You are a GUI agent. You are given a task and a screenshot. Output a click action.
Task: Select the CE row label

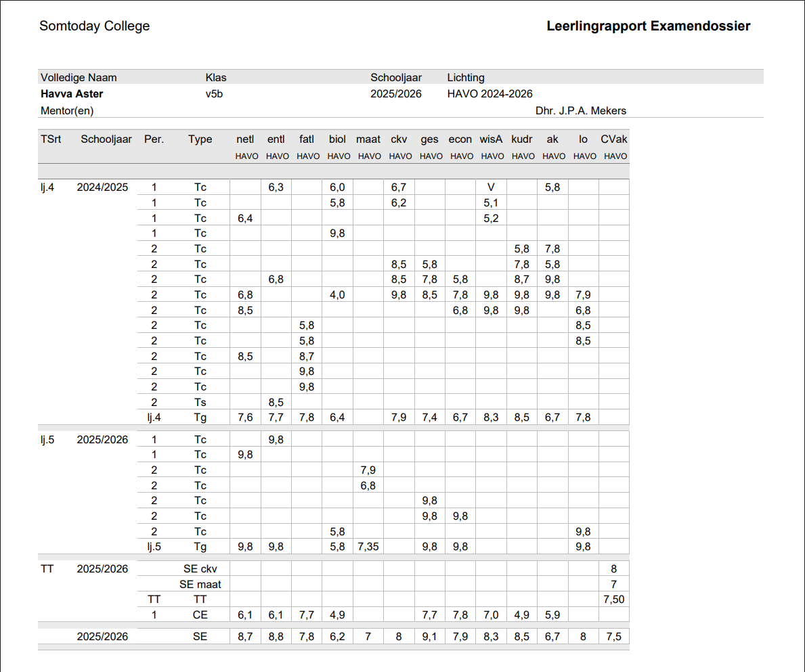tap(200, 614)
